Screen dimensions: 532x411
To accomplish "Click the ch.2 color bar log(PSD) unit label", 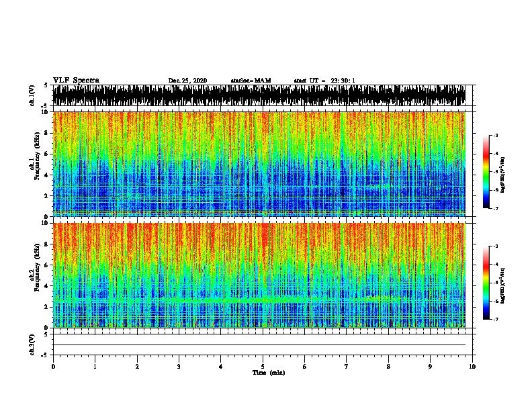I will [x=503, y=285].
